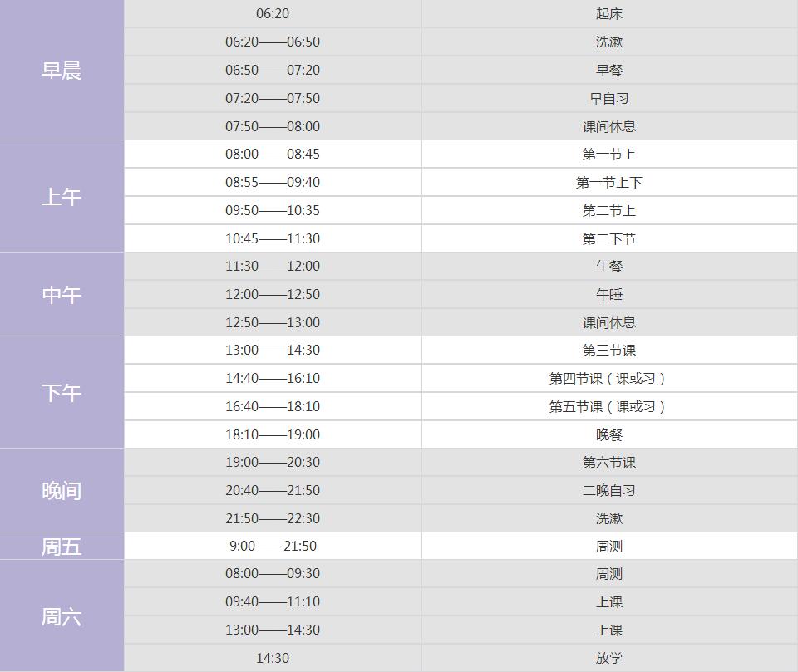Click the 9:00——21:50 time cell
798x672 pixels.
click(x=273, y=546)
